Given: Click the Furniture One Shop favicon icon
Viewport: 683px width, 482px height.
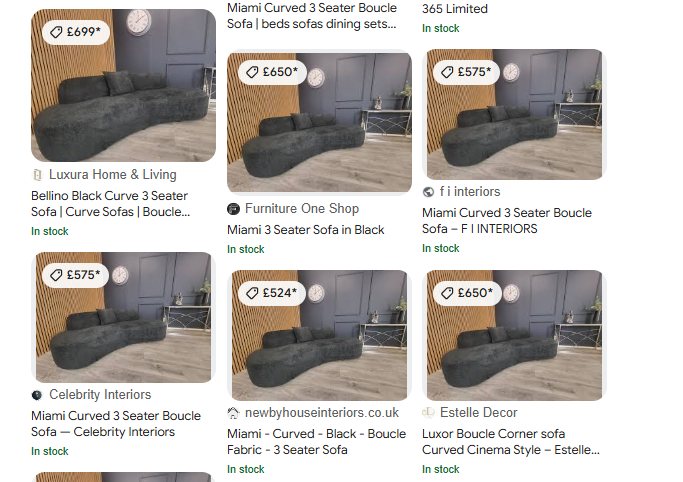Looking at the screenshot, I should [233, 209].
